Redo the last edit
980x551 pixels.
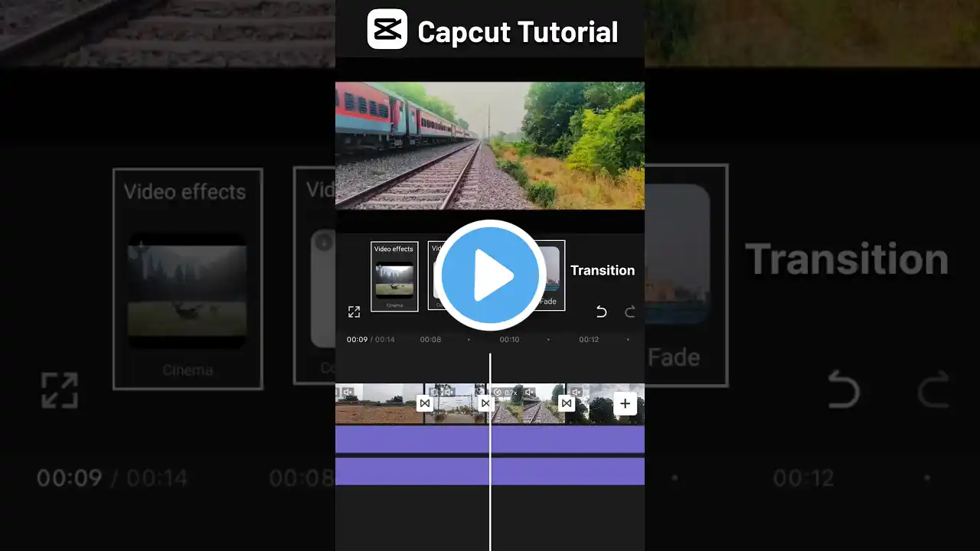(630, 311)
